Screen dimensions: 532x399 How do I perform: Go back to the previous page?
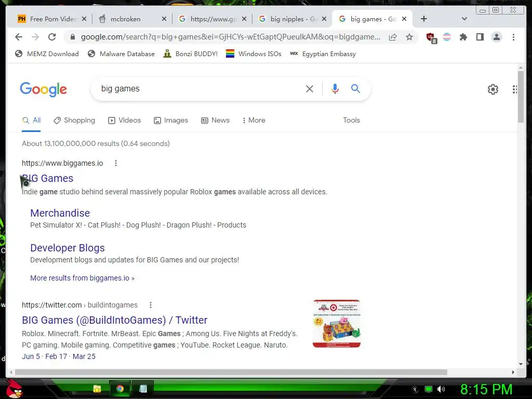pyautogui.click(x=19, y=37)
